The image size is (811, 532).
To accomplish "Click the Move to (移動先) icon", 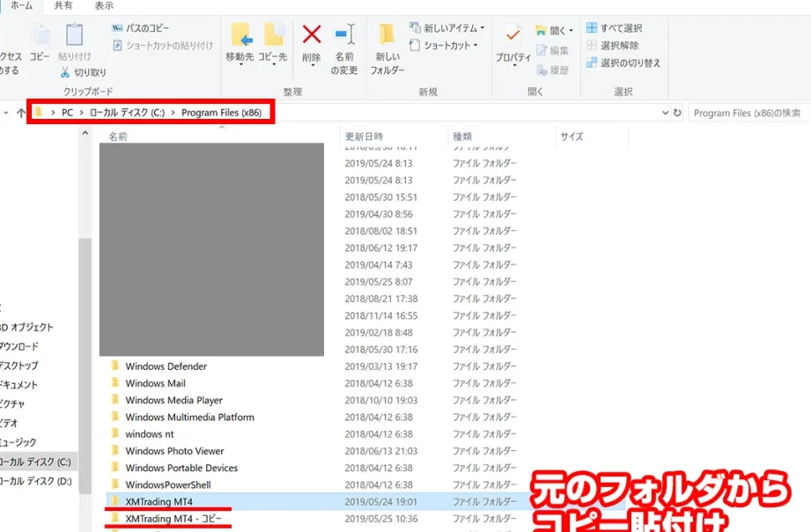I will coord(240,36).
